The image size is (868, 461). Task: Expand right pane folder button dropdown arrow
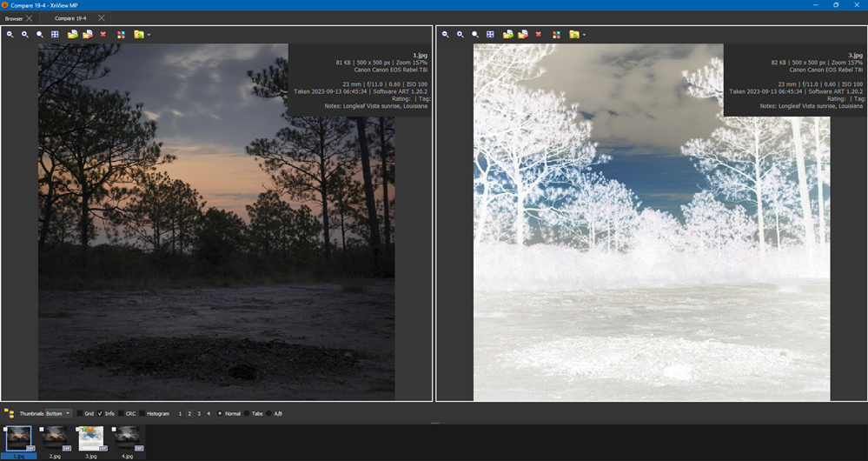coord(585,36)
